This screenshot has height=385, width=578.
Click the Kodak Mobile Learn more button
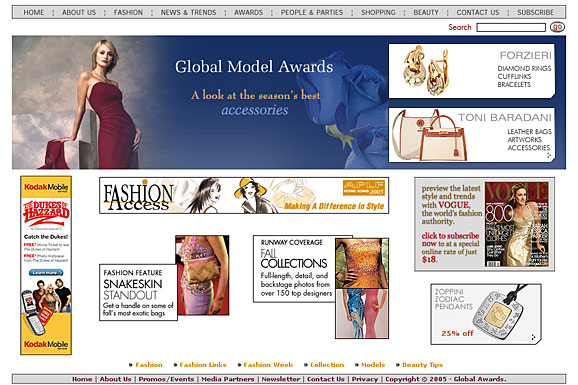(x=46, y=273)
